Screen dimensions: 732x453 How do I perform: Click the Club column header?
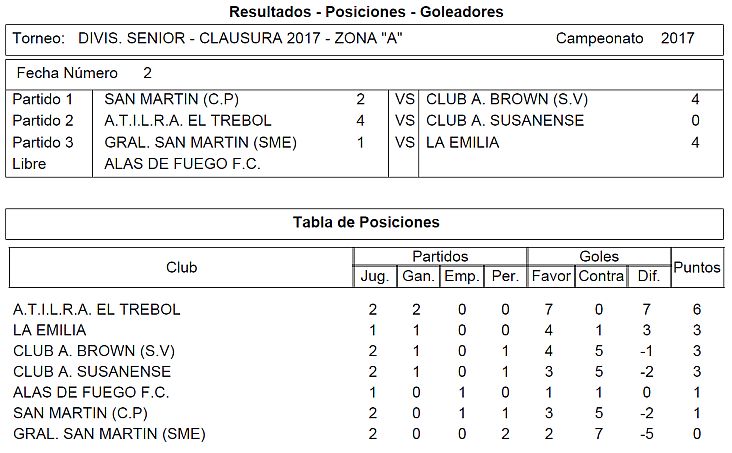tap(182, 267)
